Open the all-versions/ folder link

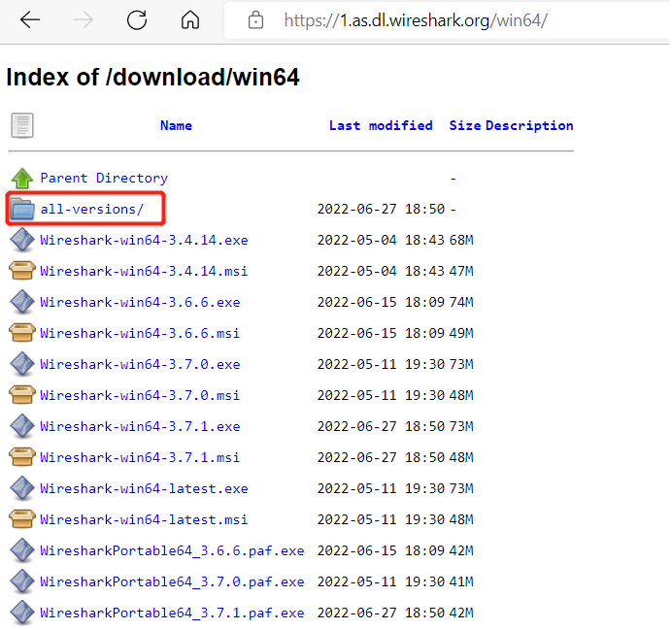pyautogui.click(x=92, y=209)
